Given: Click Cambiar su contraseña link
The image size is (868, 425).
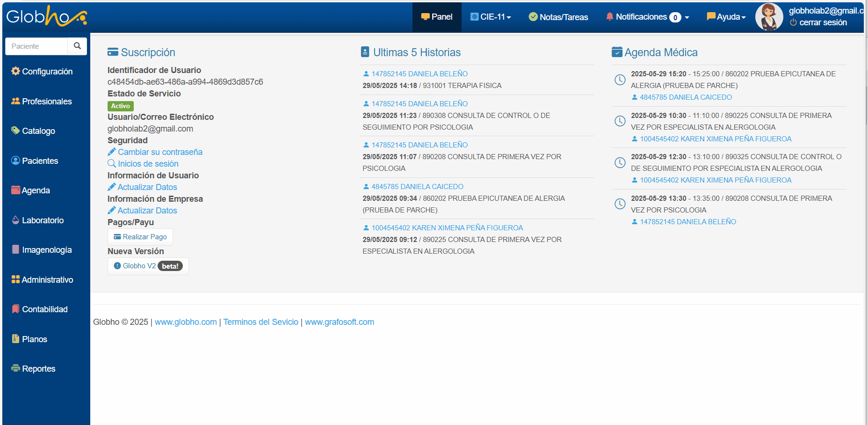Looking at the screenshot, I should click(x=160, y=152).
